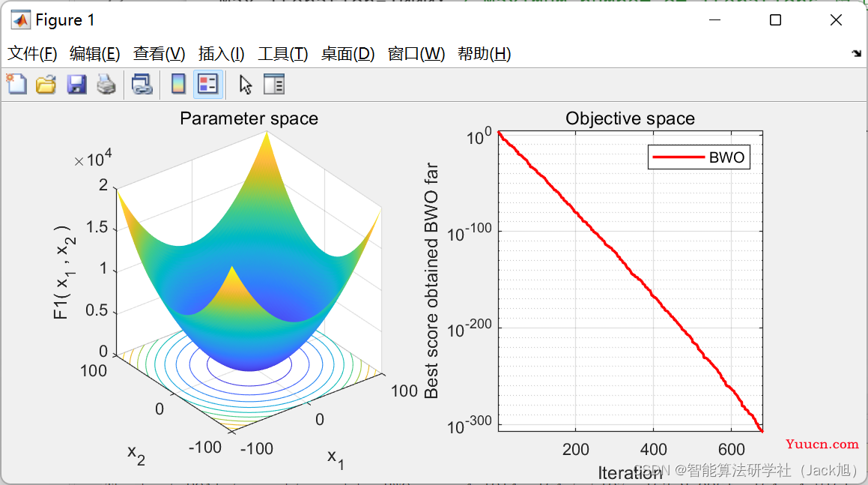Image resolution: width=868 pixels, height=485 pixels.
Task: Close the Figure 1 window
Action: point(836,20)
